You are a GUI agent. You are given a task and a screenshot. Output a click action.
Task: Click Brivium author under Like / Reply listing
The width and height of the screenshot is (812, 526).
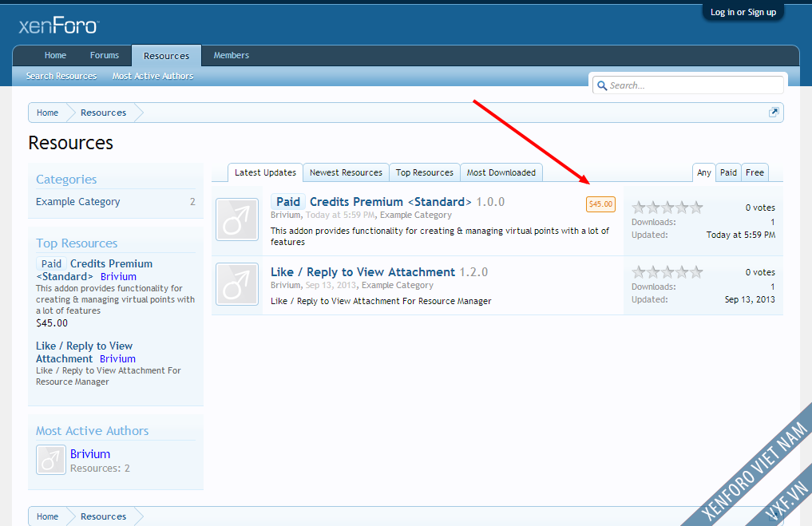285,285
